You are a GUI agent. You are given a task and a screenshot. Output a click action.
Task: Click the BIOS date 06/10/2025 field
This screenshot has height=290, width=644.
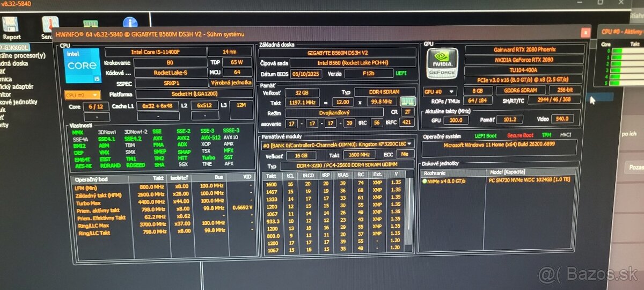pyautogui.click(x=306, y=74)
